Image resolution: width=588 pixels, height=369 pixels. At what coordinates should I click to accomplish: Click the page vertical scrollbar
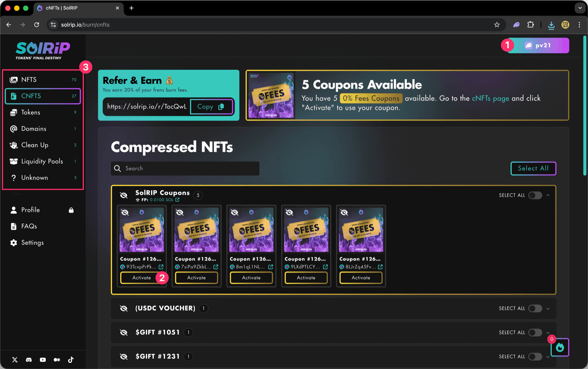click(585, 106)
